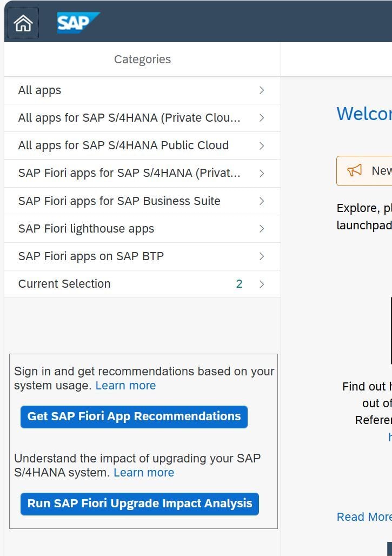Expand SAP Fiori apps on SAP BTP
This screenshot has width=392, height=556.
(262, 256)
